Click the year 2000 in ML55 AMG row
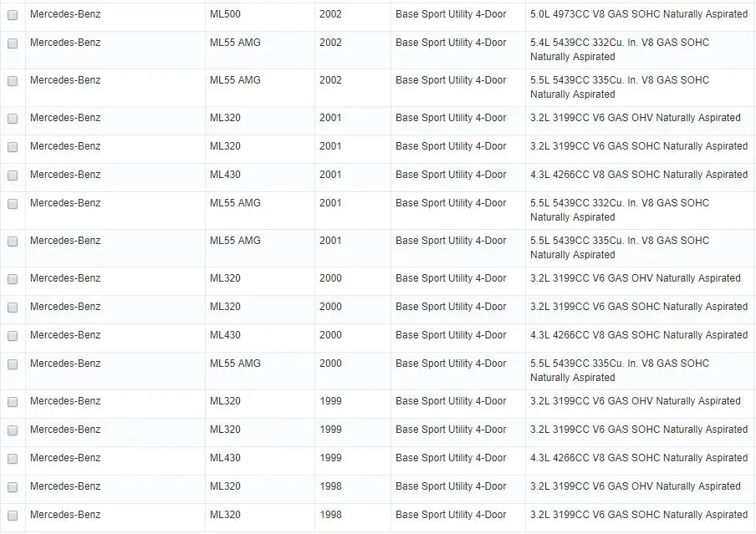The width and height of the screenshot is (756, 534). (x=330, y=364)
